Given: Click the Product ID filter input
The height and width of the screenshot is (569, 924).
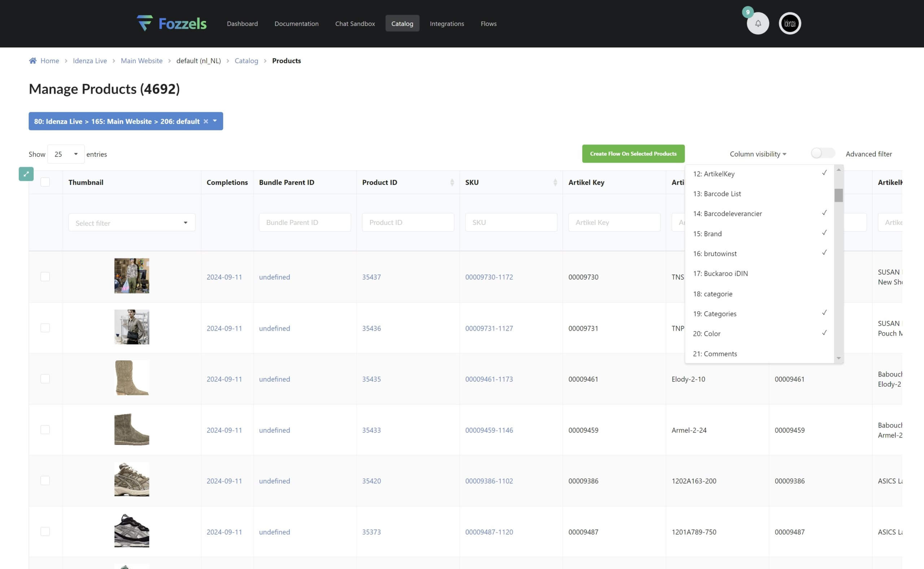Looking at the screenshot, I should [x=408, y=222].
